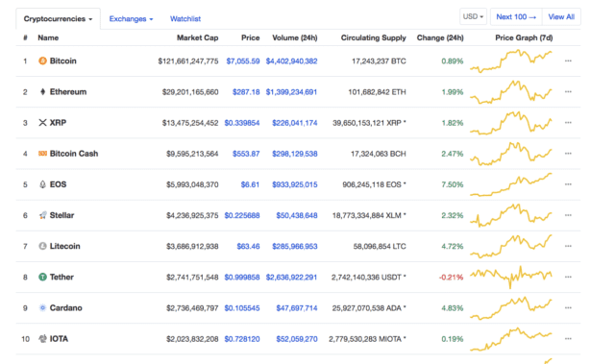Screen dimensions: 615x364
Task: Sort by the # rank column header
Action: (x=26, y=38)
